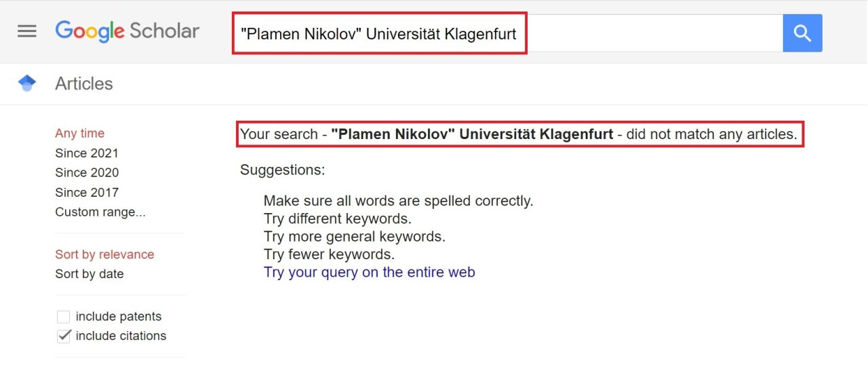
Task: Open the Custom range option
Action: click(x=100, y=212)
